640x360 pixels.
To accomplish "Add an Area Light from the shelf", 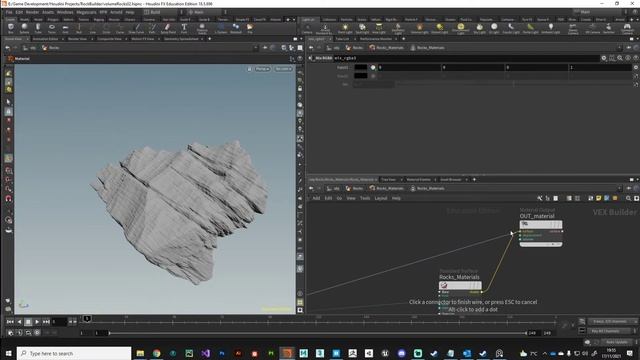I will pos(379,28).
